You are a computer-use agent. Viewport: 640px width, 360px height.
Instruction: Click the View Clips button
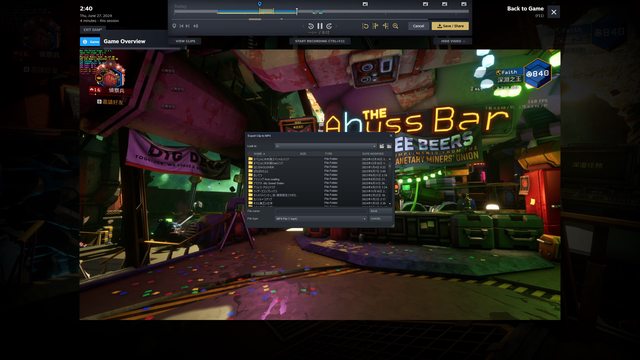click(x=185, y=41)
